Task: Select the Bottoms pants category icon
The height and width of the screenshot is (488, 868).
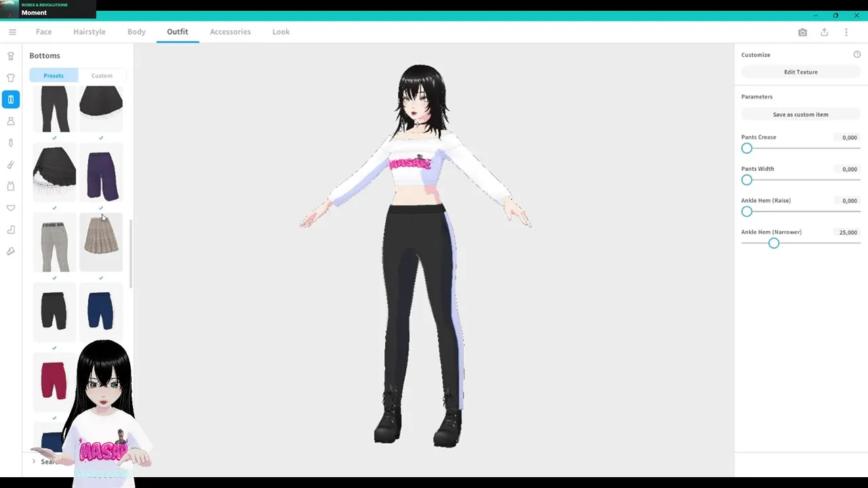Action: click(x=11, y=100)
